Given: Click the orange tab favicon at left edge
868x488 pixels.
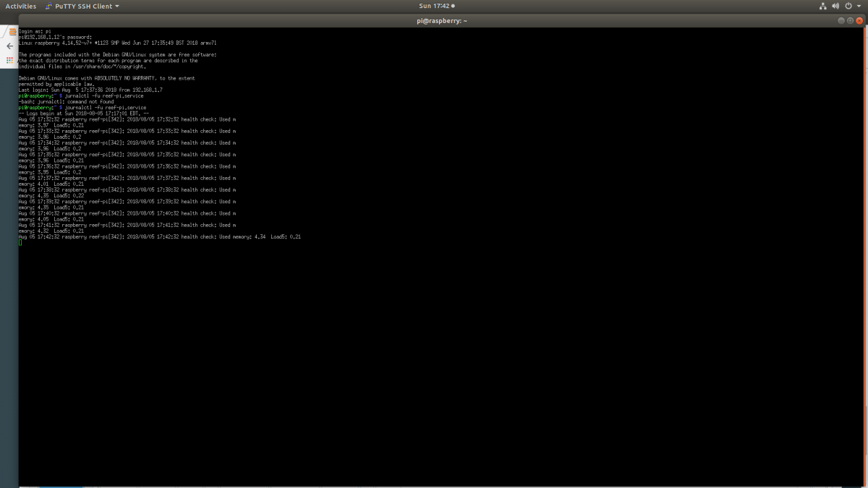Looking at the screenshot, I should [x=12, y=32].
